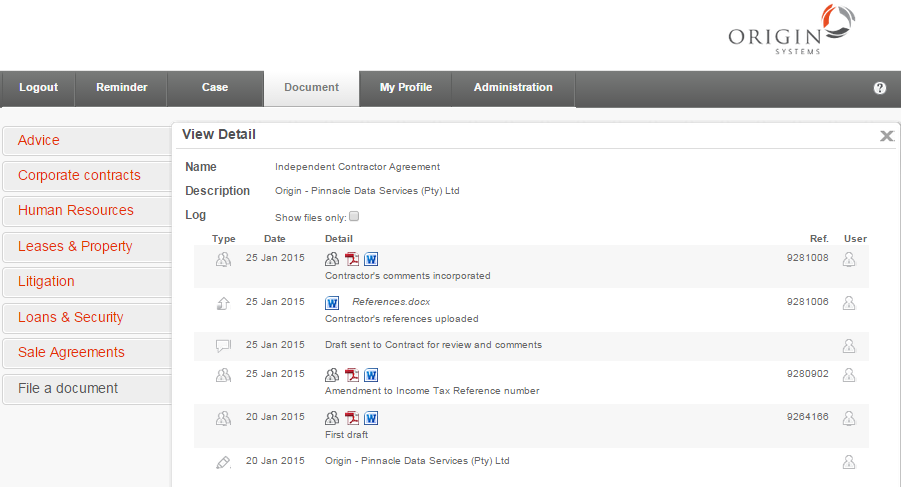Image resolution: width=901 pixels, height=487 pixels.
Task: Open Word icon in First draft entry
Action: pyautogui.click(x=371, y=419)
